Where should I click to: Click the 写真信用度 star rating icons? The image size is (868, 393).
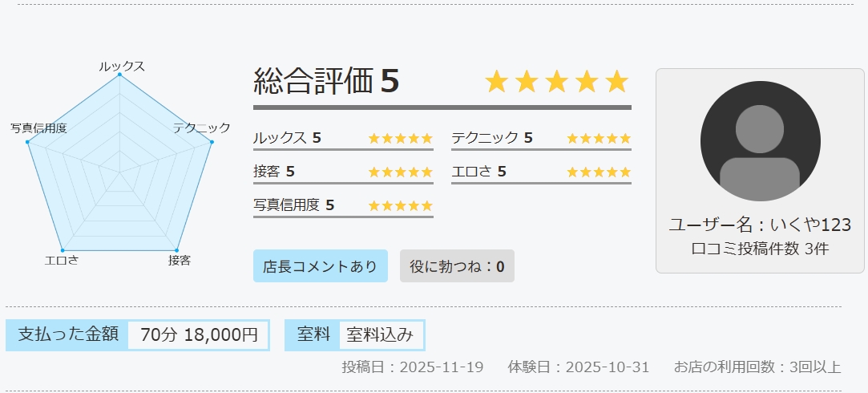point(400,205)
